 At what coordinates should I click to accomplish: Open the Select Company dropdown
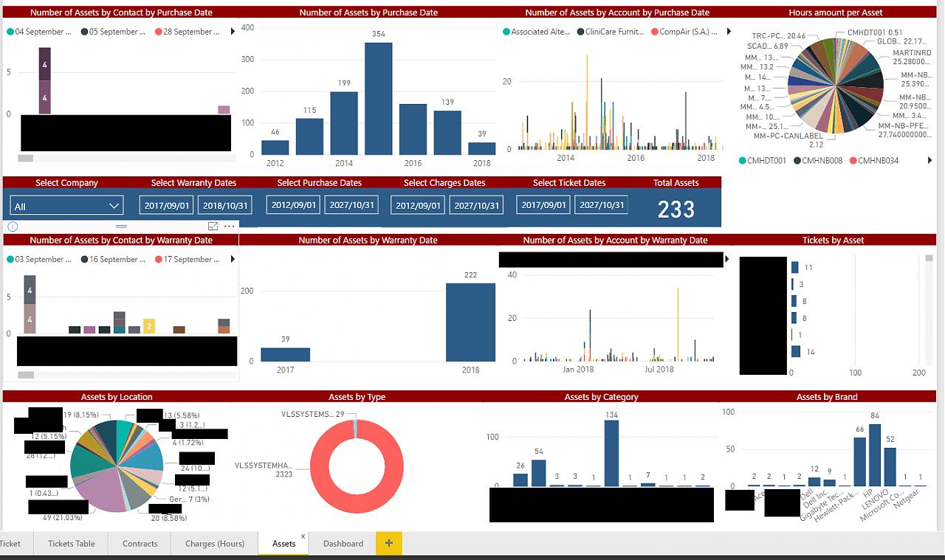point(66,206)
